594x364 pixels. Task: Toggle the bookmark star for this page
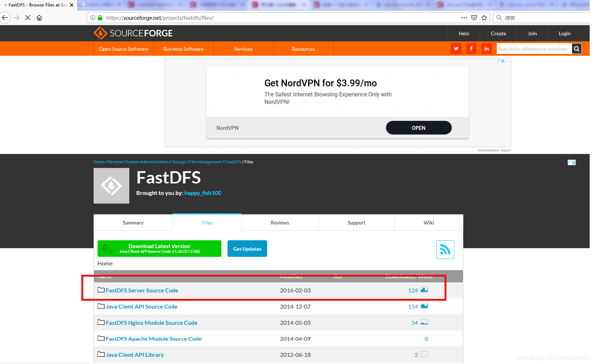[484, 17]
